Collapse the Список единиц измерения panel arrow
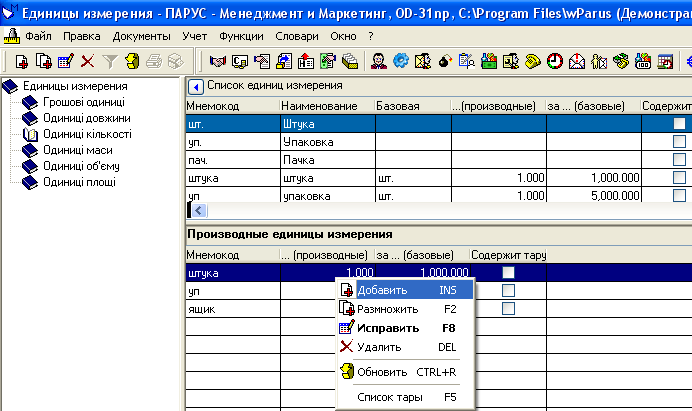Viewport: 692px width, 411px height. point(196,87)
